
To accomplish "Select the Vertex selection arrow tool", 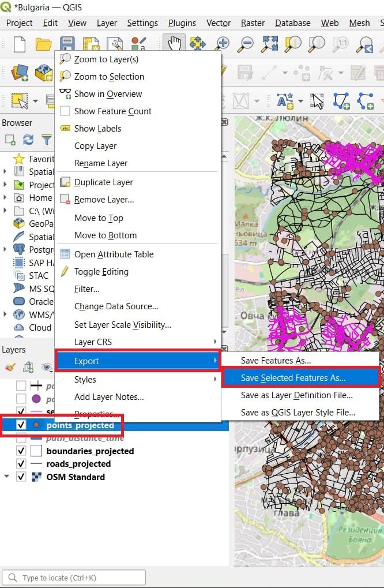I will point(317,100).
